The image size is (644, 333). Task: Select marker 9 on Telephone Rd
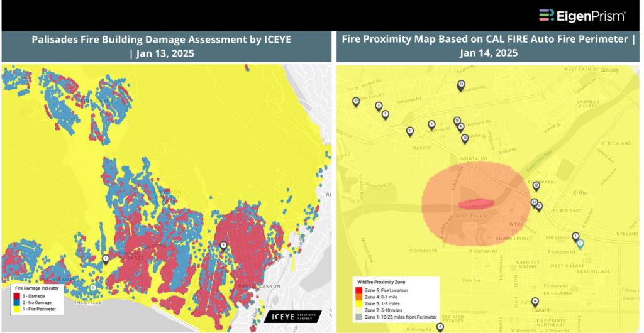(431, 125)
